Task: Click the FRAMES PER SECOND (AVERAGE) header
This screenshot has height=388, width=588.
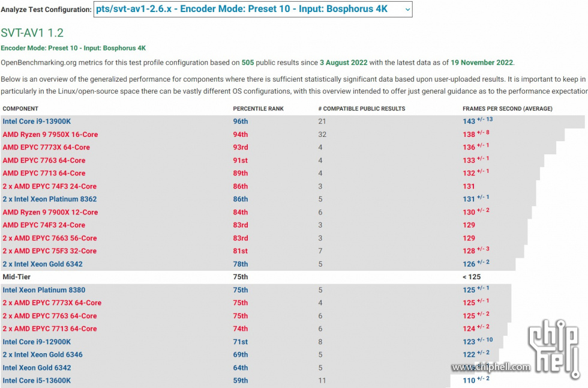Action: (508, 109)
